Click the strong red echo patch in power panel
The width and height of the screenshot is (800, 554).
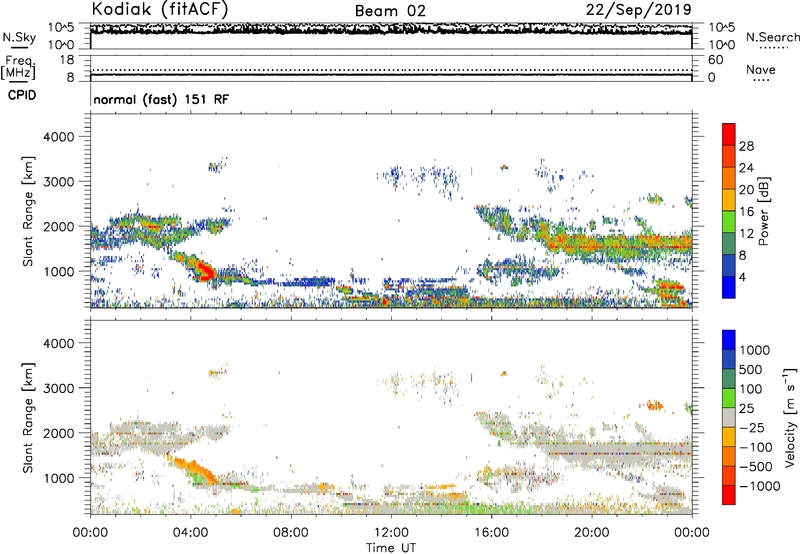click(203, 270)
